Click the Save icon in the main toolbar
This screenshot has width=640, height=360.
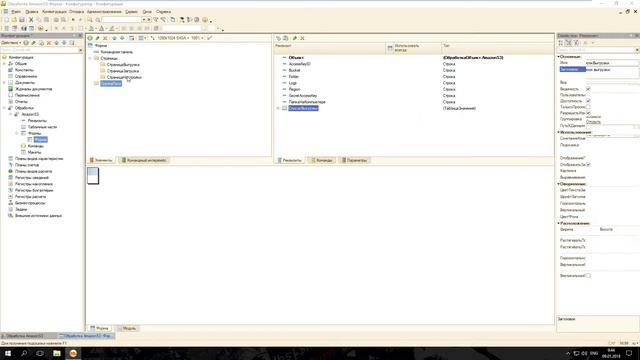[22, 20]
